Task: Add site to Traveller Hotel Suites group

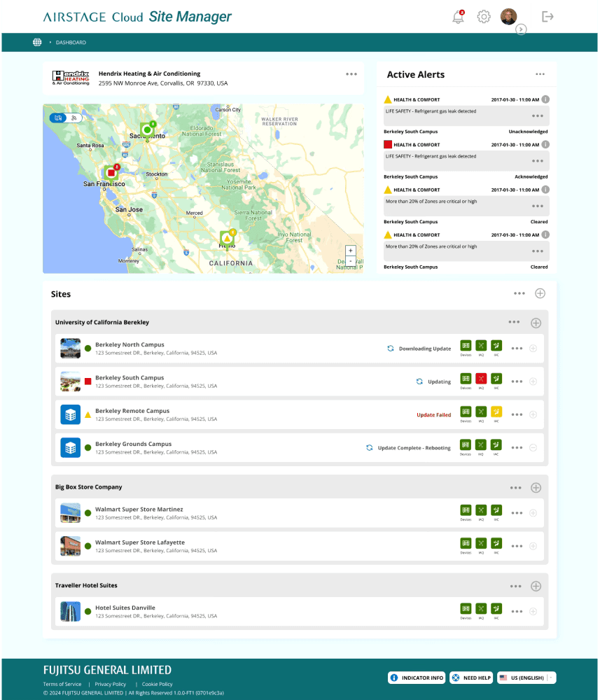Action: point(536,586)
